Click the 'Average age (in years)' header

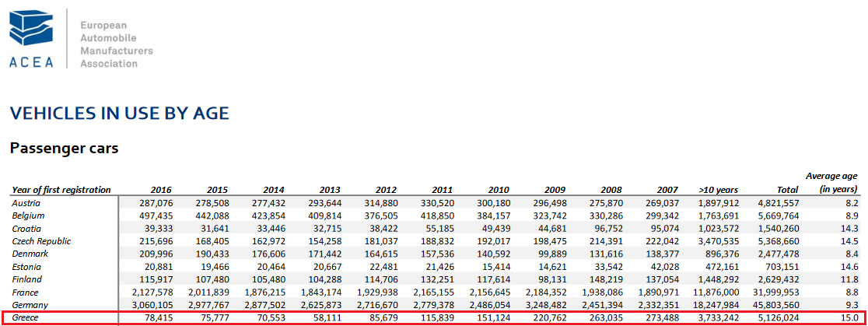click(831, 183)
